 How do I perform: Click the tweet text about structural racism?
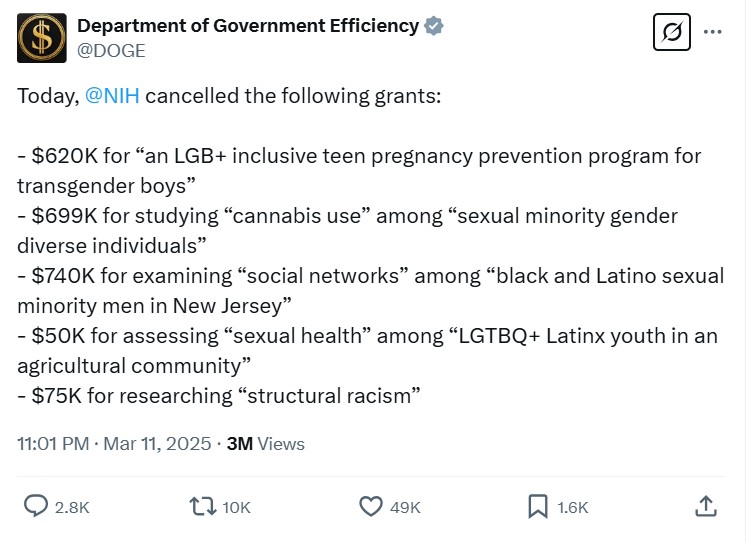click(x=215, y=396)
